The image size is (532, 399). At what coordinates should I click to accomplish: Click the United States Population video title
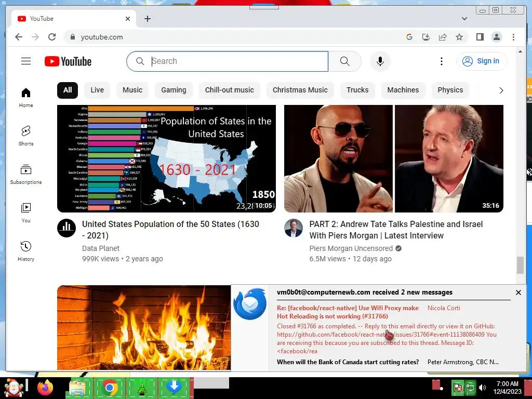point(170,230)
